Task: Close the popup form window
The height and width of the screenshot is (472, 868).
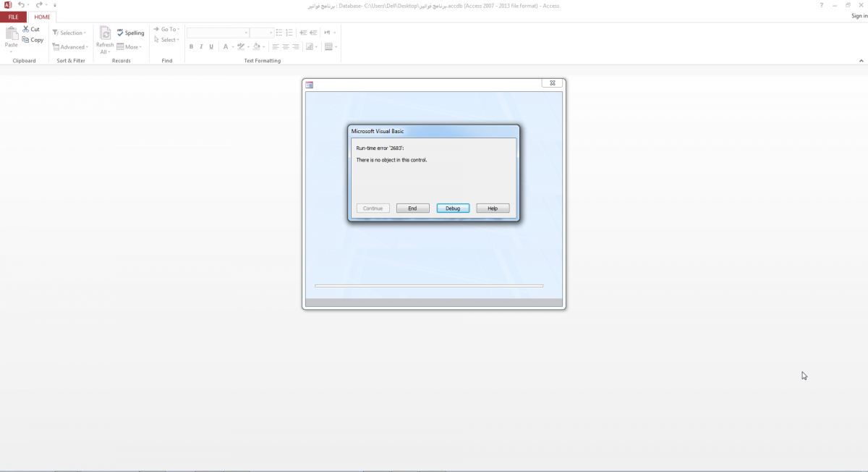Action: tap(552, 84)
